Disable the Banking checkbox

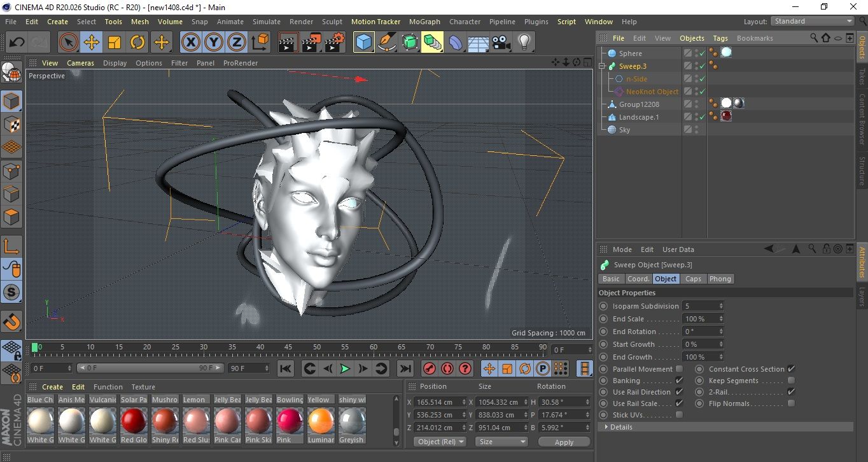[679, 381]
